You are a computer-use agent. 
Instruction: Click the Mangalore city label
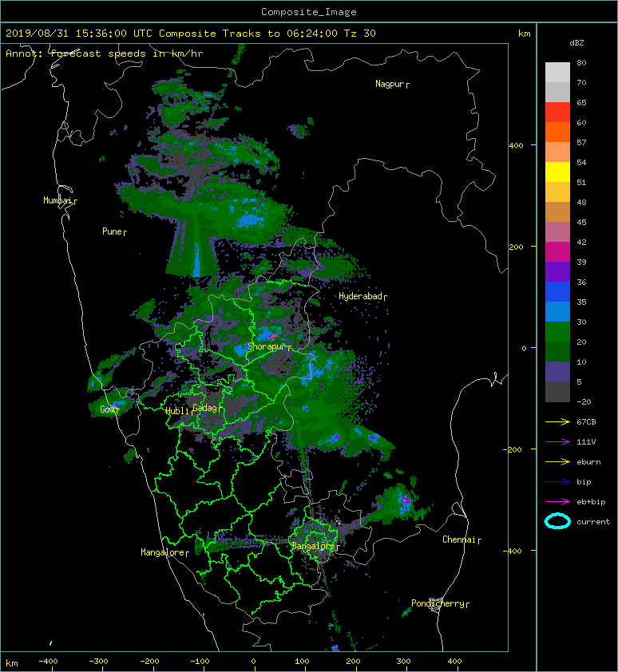[163, 552]
